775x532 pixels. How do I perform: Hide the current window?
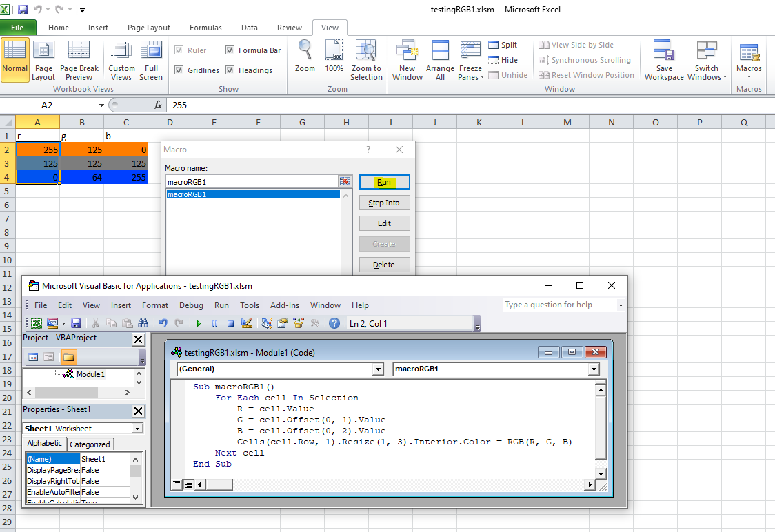coord(503,60)
